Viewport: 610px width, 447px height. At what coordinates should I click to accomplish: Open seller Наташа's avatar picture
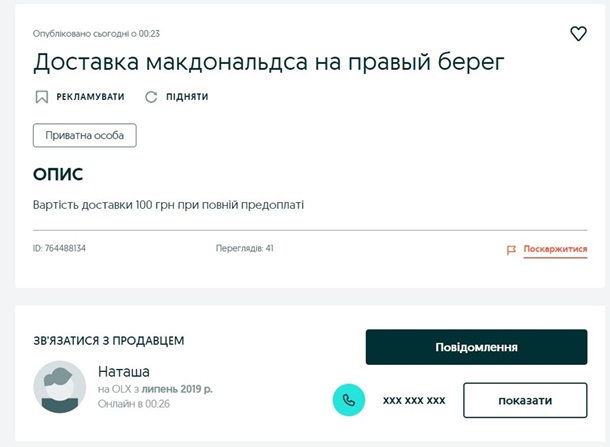(60, 387)
